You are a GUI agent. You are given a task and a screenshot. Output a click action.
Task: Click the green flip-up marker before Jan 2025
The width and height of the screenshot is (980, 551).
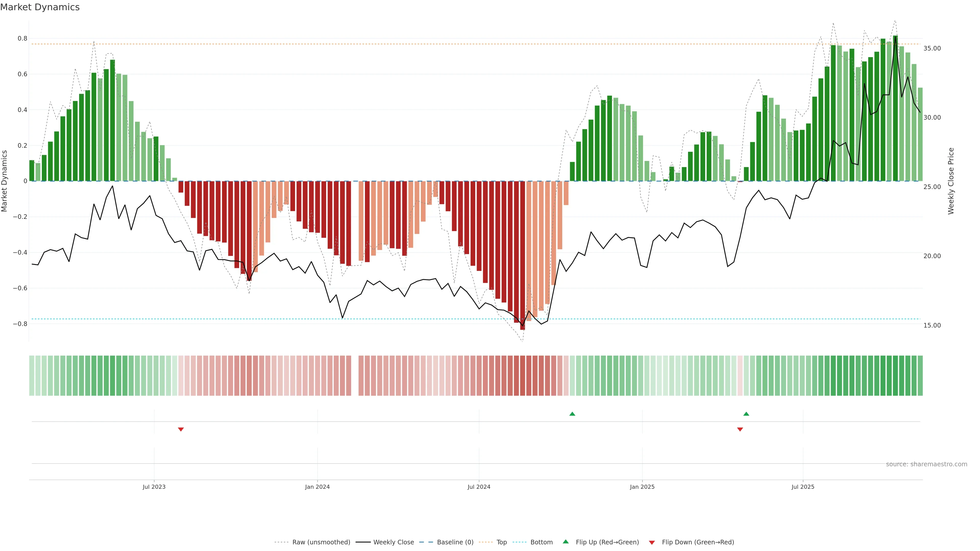tap(572, 414)
